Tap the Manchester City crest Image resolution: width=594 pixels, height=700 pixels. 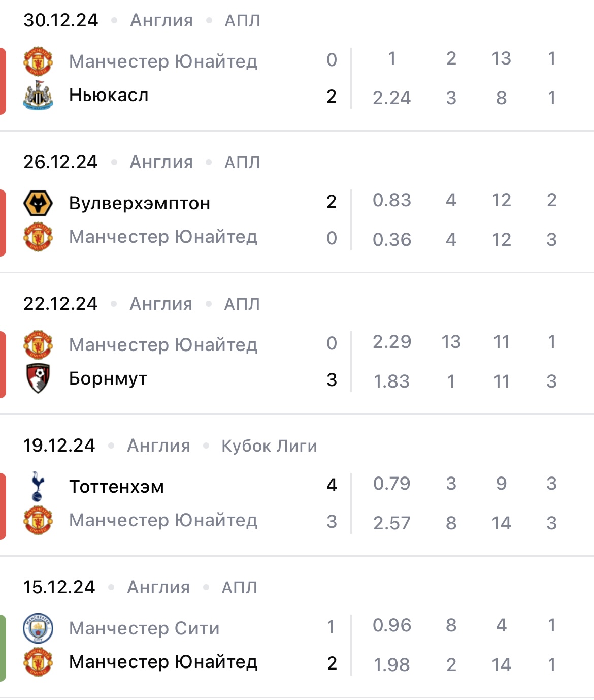(x=38, y=628)
